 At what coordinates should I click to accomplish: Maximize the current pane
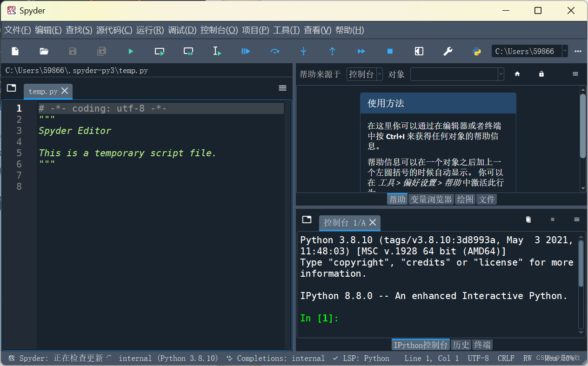419,51
